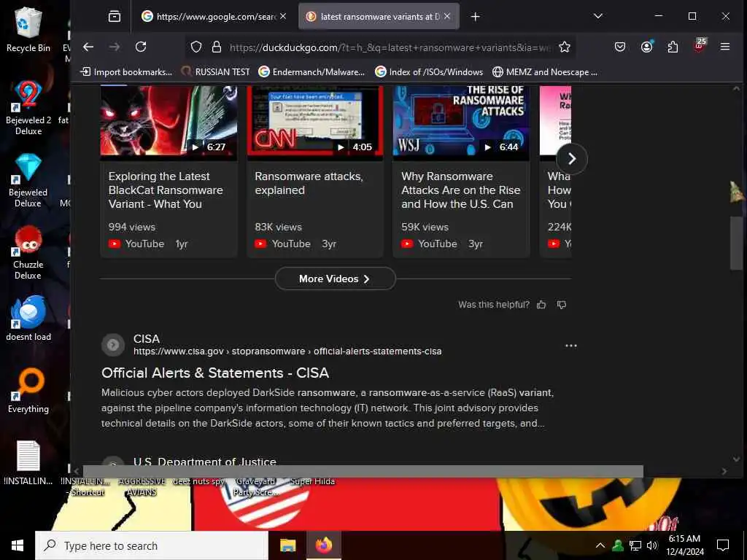Open the Save to Pocket icon
Image resolution: width=747 pixels, height=560 pixels.
620,47
